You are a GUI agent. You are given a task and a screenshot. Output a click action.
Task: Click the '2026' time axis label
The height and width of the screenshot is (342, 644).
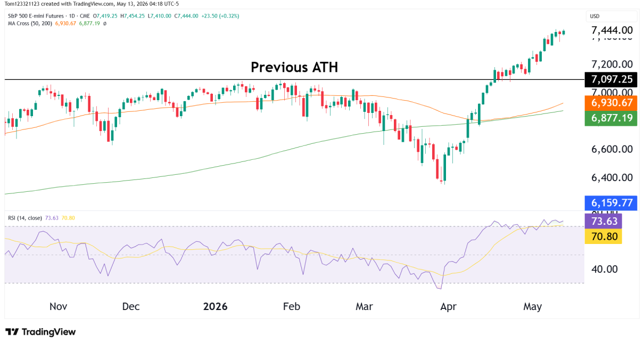[216, 307]
